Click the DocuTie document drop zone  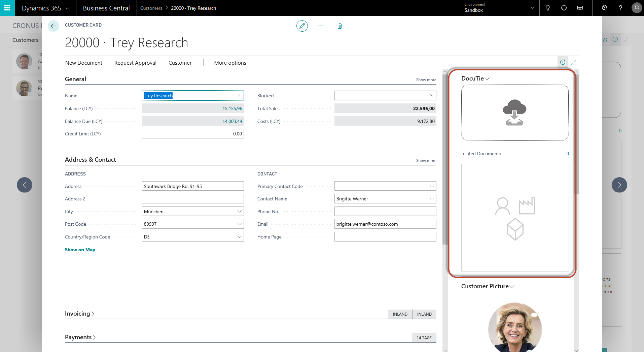pos(515,113)
